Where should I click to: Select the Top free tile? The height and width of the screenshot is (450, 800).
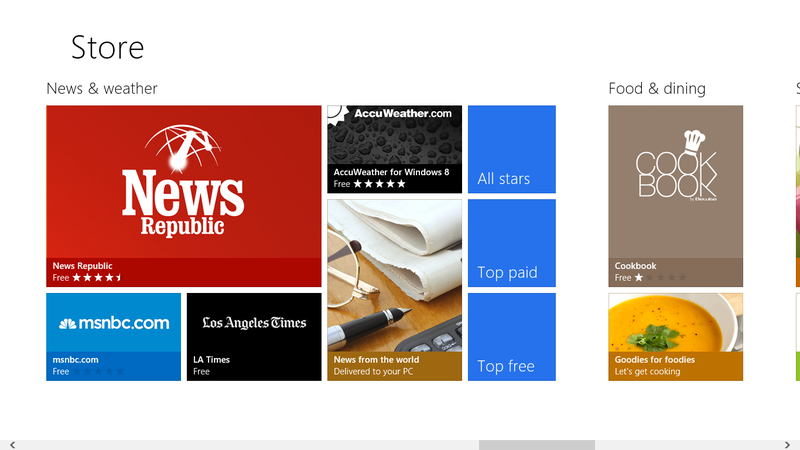pos(512,337)
